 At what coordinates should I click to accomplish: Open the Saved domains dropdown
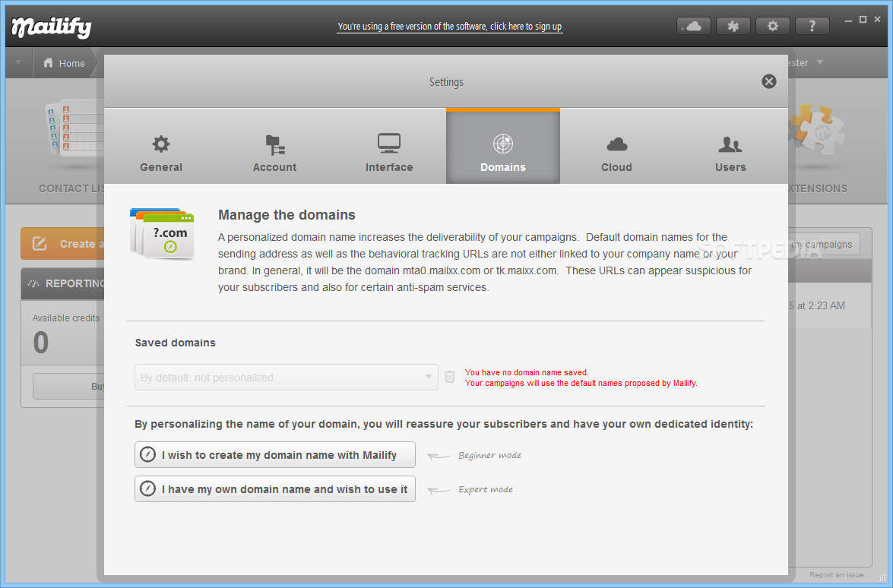(x=287, y=378)
